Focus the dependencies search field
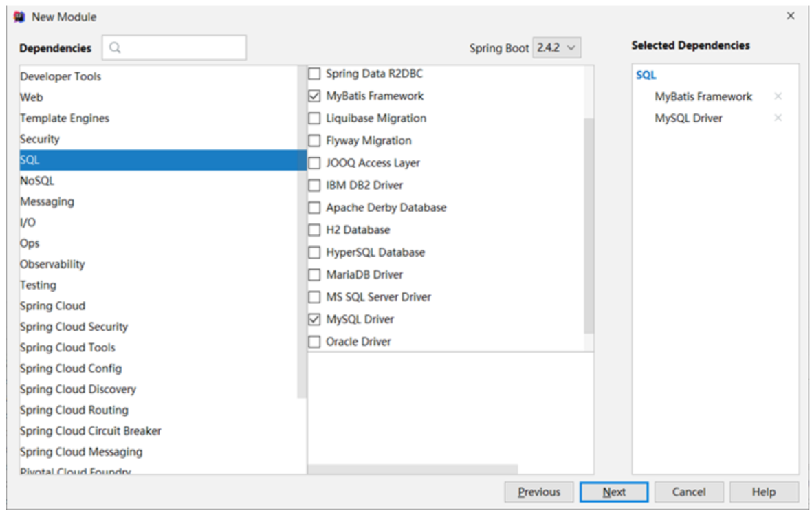 click(x=174, y=47)
